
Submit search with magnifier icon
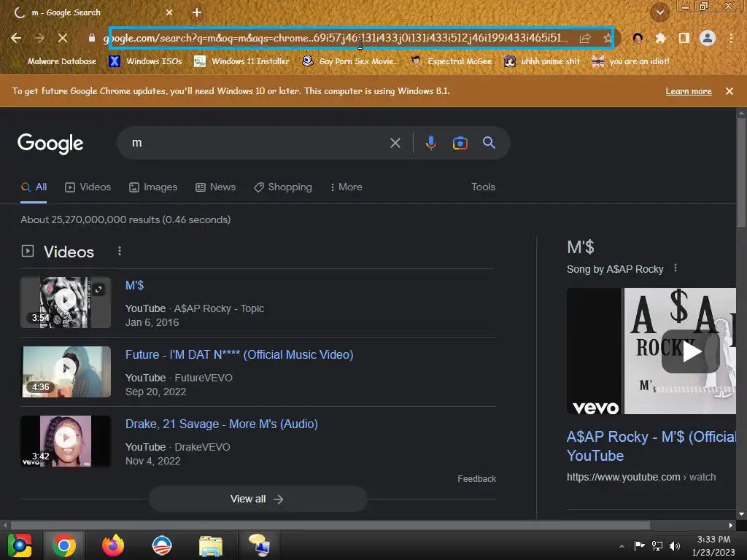pyautogui.click(x=489, y=142)
